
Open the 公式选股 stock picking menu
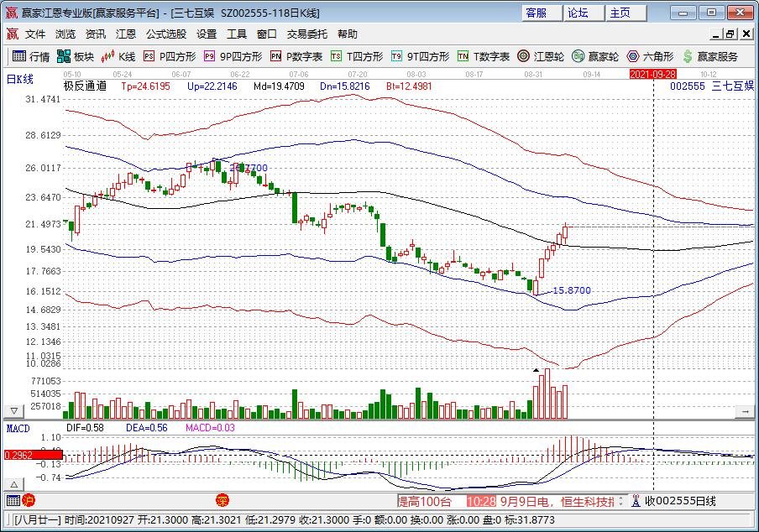pyautogui.click(x=168, y=34)
